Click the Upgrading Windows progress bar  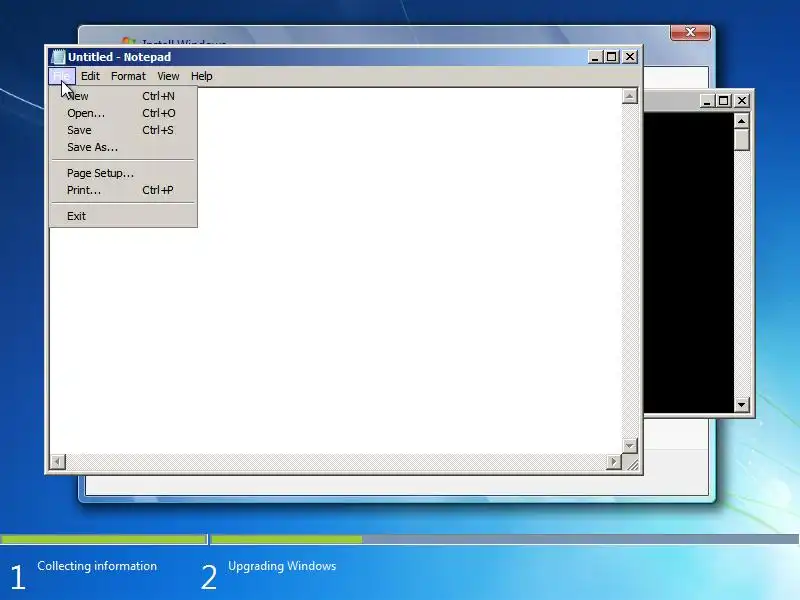tap(505, 539)
